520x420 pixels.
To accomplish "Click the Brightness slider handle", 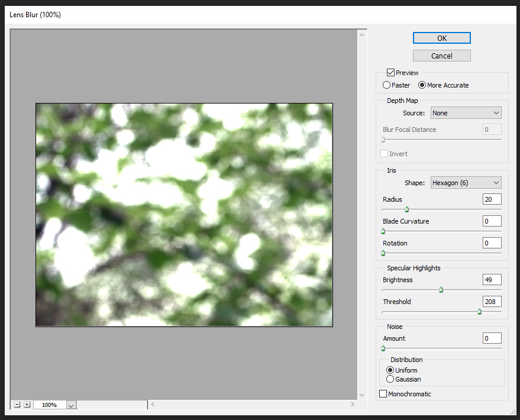I will 441,290.
